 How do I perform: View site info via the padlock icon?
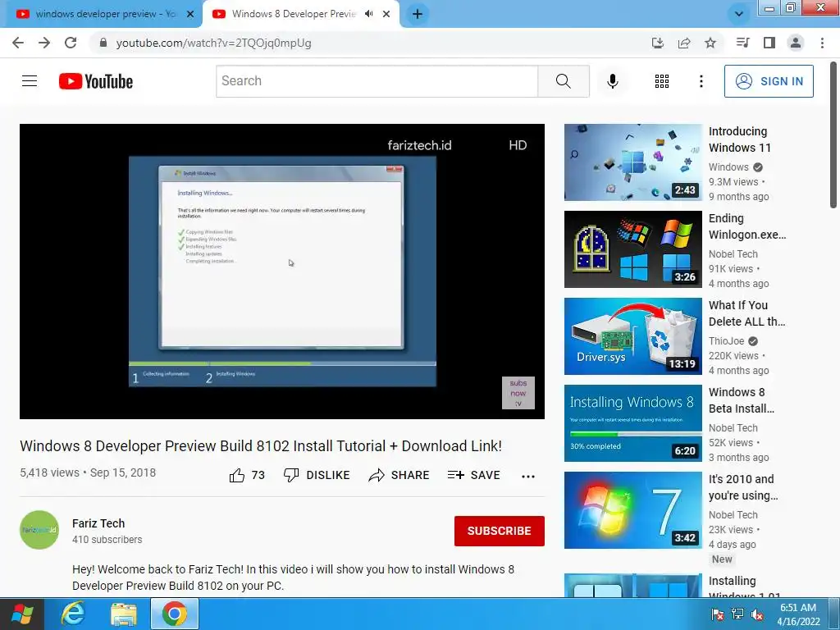point(103,43)
